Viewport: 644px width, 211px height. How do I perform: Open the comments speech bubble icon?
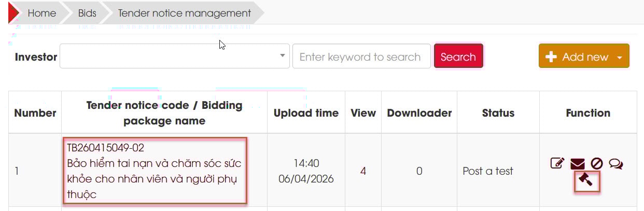point(616,164)
